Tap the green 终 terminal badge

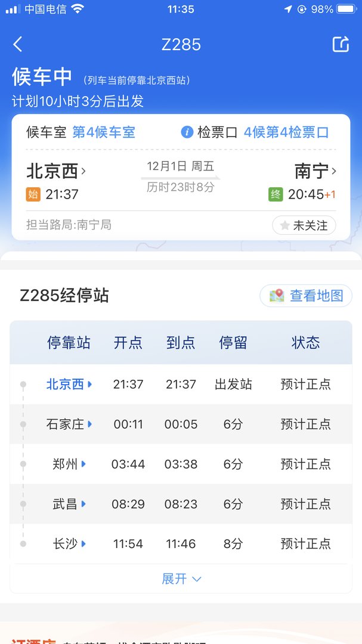click(x=277, y=194)
